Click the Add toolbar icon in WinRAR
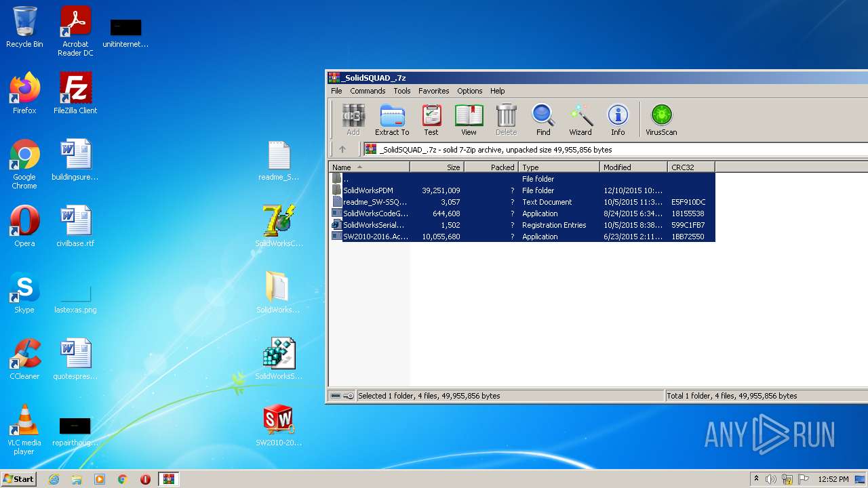Screen dimensions: 868x488 point(353,120)
